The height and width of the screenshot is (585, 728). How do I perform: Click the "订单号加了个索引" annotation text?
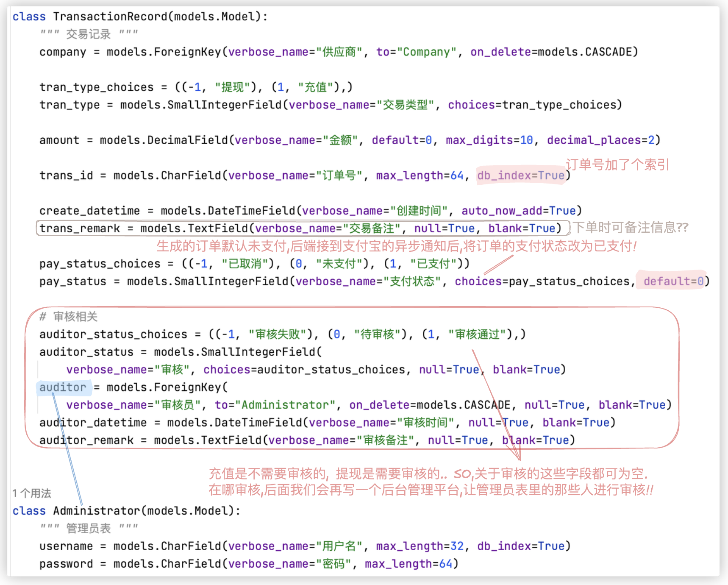(617, 164)
